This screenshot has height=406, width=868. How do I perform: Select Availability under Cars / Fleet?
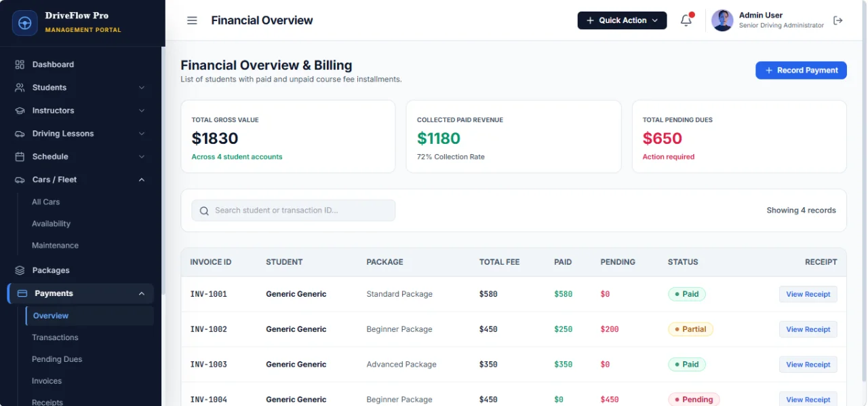(52, 223)
